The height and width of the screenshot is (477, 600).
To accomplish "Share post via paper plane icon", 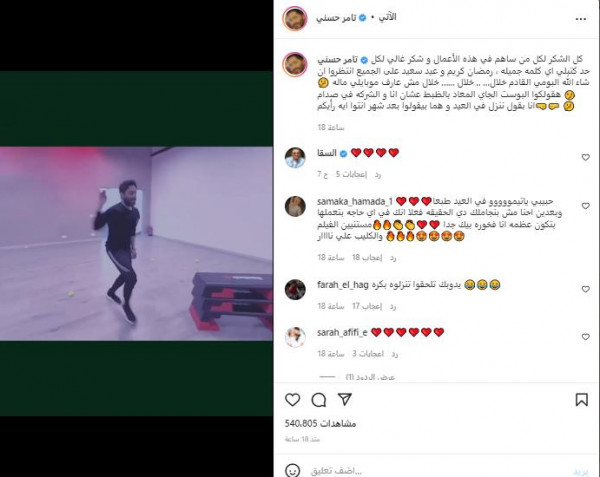I will click(345, 399).
